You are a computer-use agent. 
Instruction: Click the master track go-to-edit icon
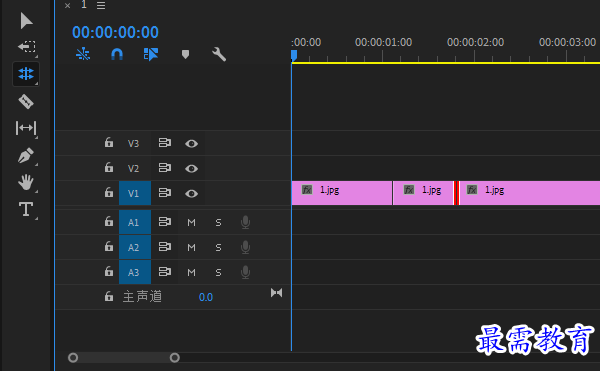pos(276,293)
